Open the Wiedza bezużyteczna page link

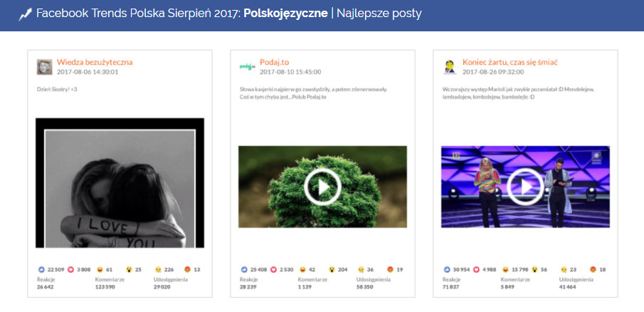tap(95, 62)
